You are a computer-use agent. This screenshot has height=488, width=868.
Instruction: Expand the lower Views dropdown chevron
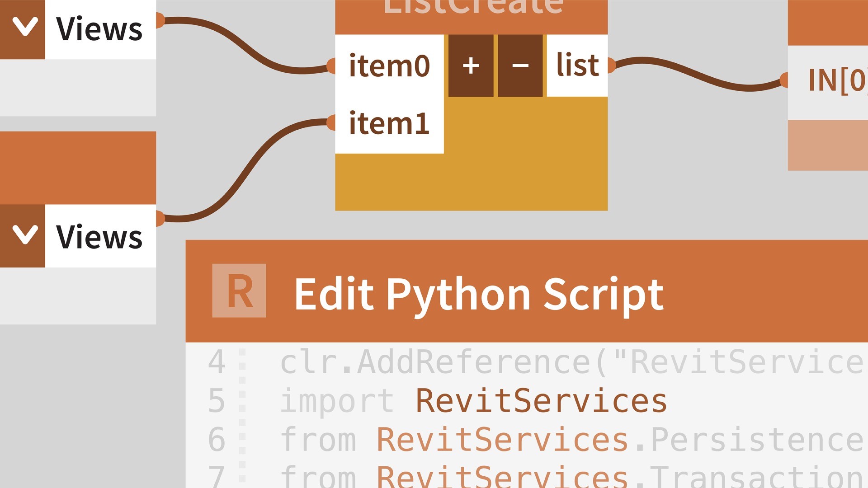tap(23, 236)
